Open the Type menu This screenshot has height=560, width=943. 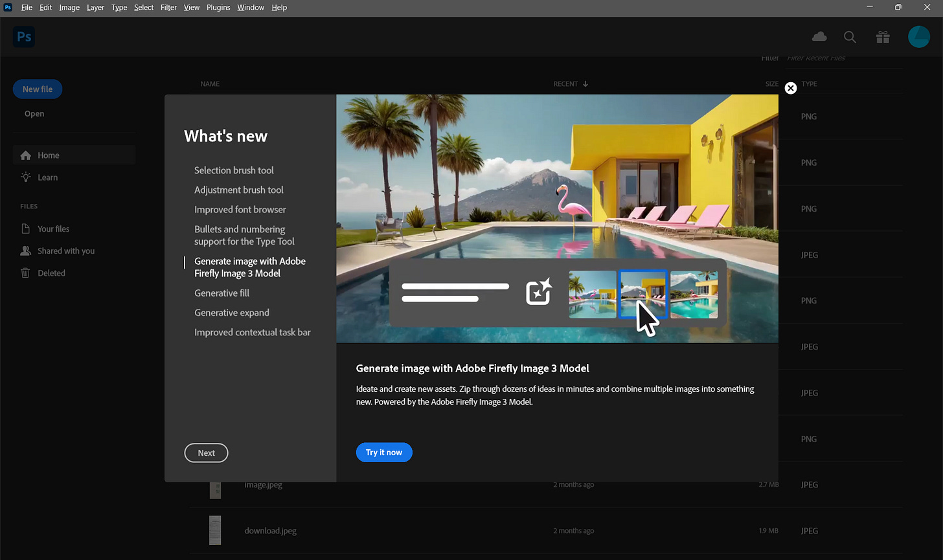[119, 8]
